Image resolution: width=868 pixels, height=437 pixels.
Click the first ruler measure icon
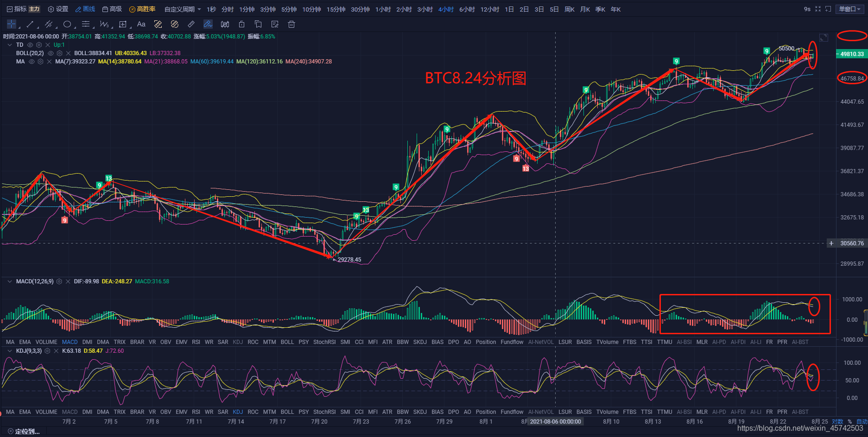158,24
